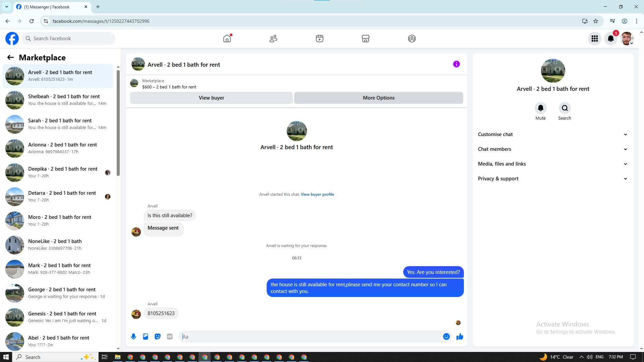644x362 pixels.
Task: Go to the Marketplace tab in top navigation
Action: [365, 39]
